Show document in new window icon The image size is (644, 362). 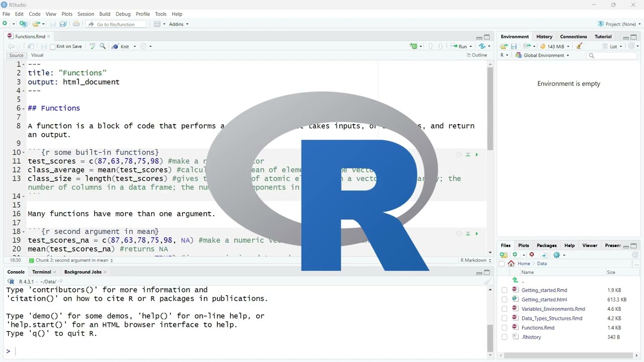31,46
